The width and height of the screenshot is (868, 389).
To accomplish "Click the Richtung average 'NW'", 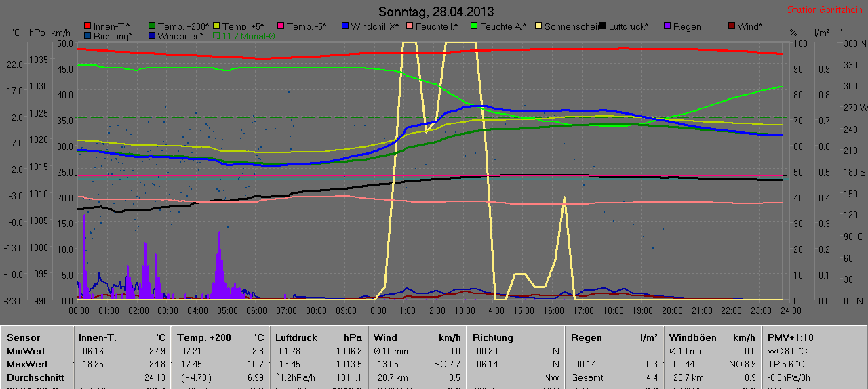I will tap(551, 377).
